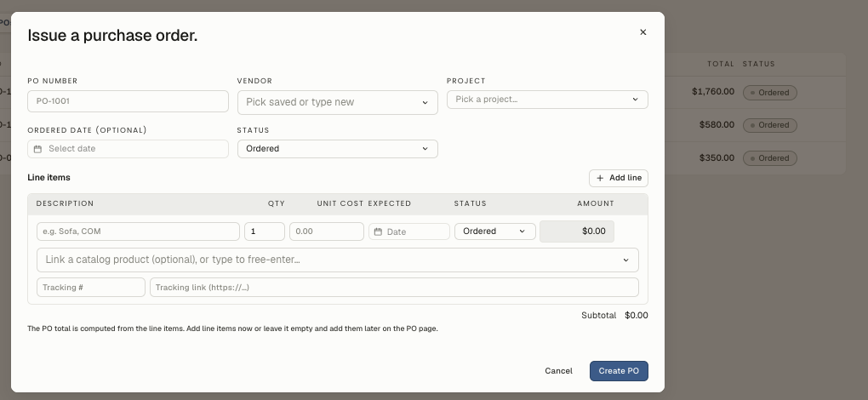Image resolution: width=868 pixels, height=400 pixels.
Task: Click Ordered status badge in the $350.00 row
Action: (x=770, y=158)
